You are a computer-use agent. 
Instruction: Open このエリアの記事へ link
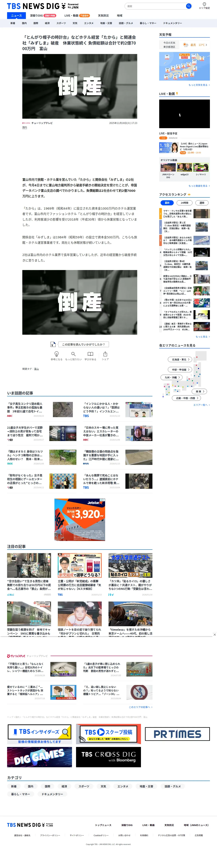point(141,707)
